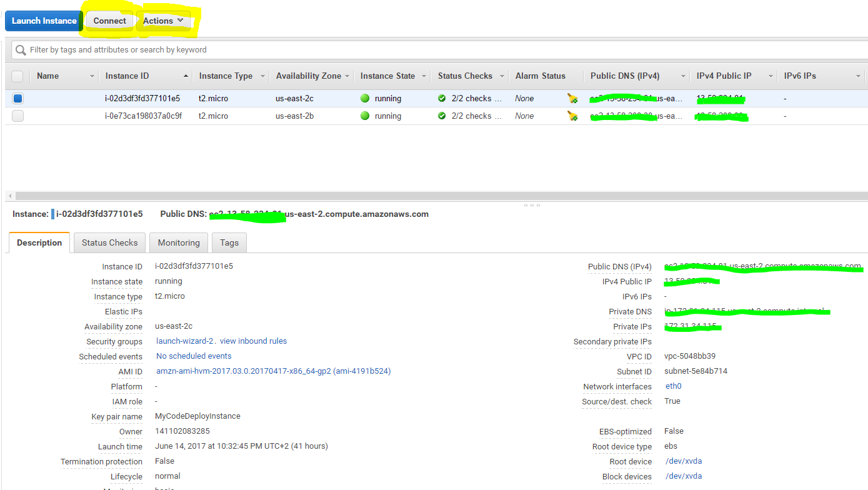Open the IPv6 IPs column dropdown arrow
The width and height of the screenshot is (868, 490).
click(x=859, y=76)
